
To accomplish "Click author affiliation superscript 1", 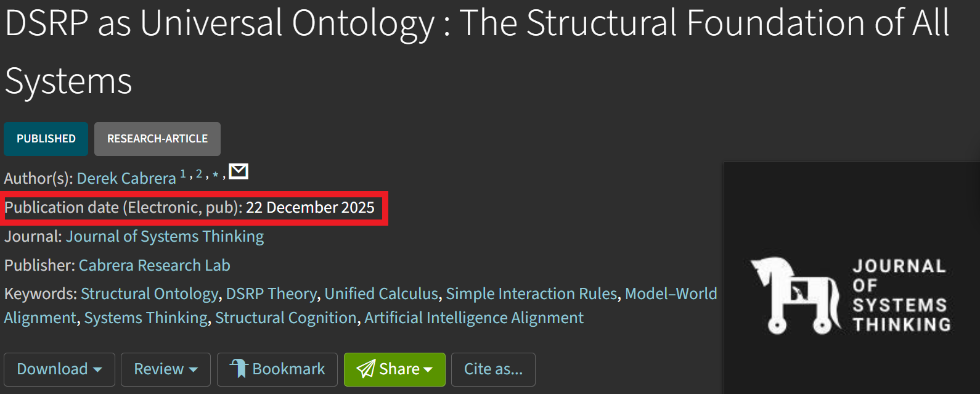I will coord(183,174).
